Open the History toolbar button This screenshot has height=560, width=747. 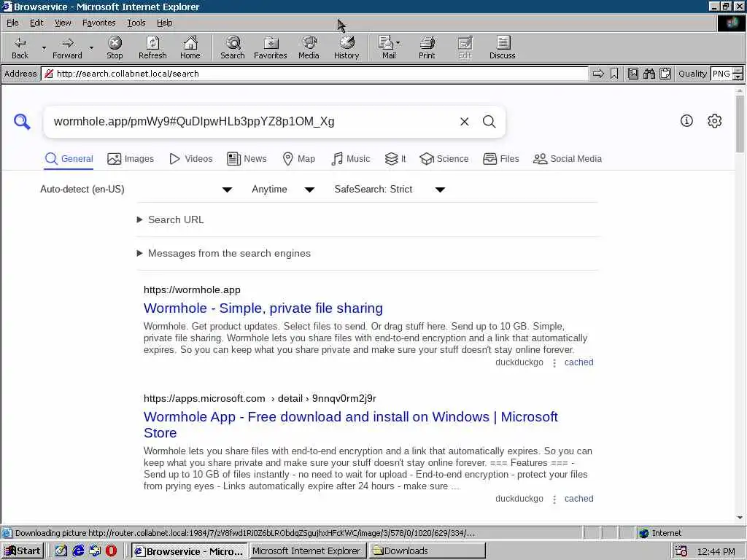coord(347,47)
